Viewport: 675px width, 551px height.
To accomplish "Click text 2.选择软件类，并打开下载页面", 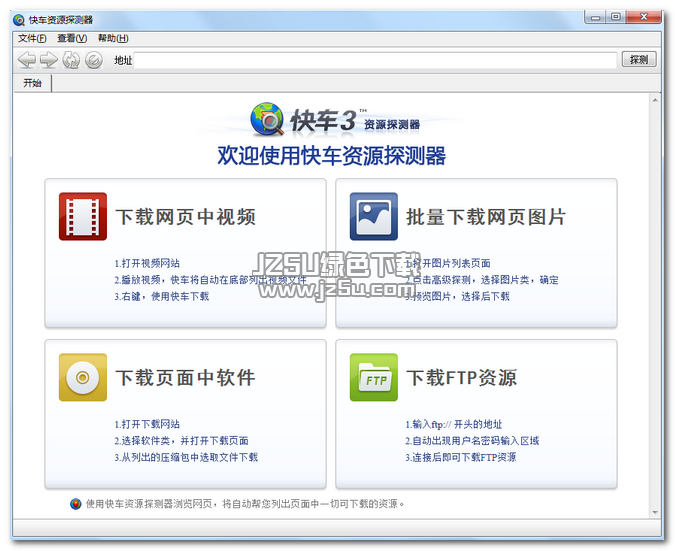I will tap(181, 441).
